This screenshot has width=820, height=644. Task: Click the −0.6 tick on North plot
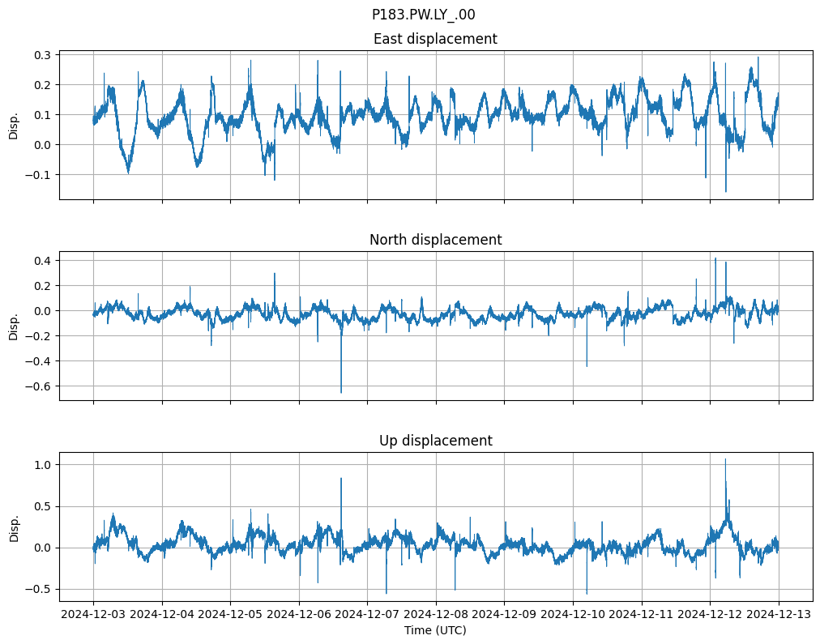(39, 386)
